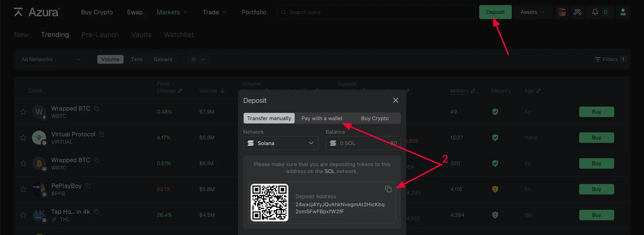Viewport: 644px width, 235px height.
Task: Copy the PePlayBoy contract address
Action: [x=88, y=186]
